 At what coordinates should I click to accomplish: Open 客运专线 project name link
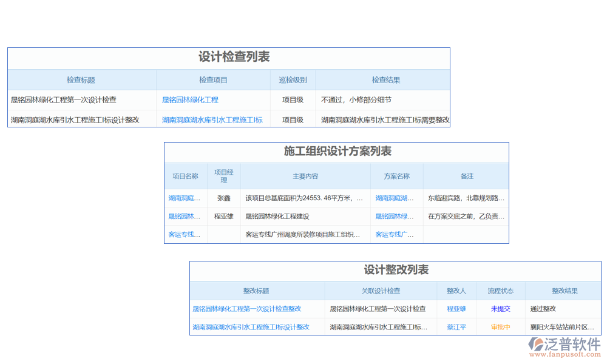185,234
